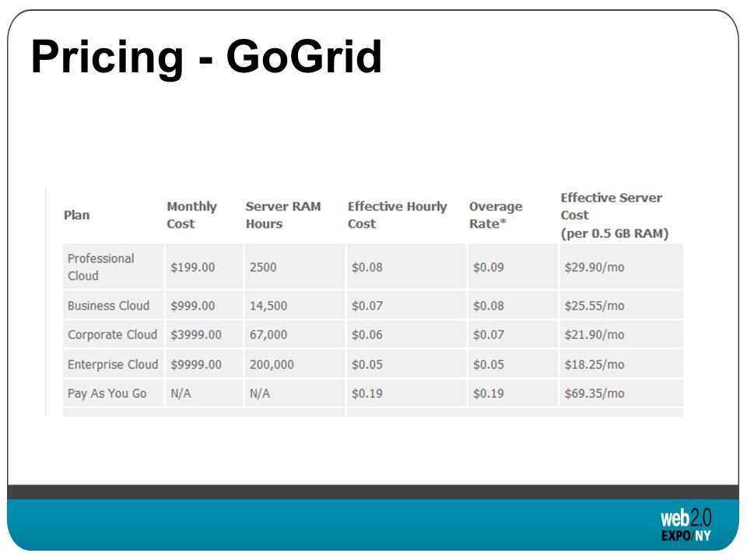Click Enterprise Cloud overage rate '$0.05'
747x560 pixels.
(x=513, y=364)
